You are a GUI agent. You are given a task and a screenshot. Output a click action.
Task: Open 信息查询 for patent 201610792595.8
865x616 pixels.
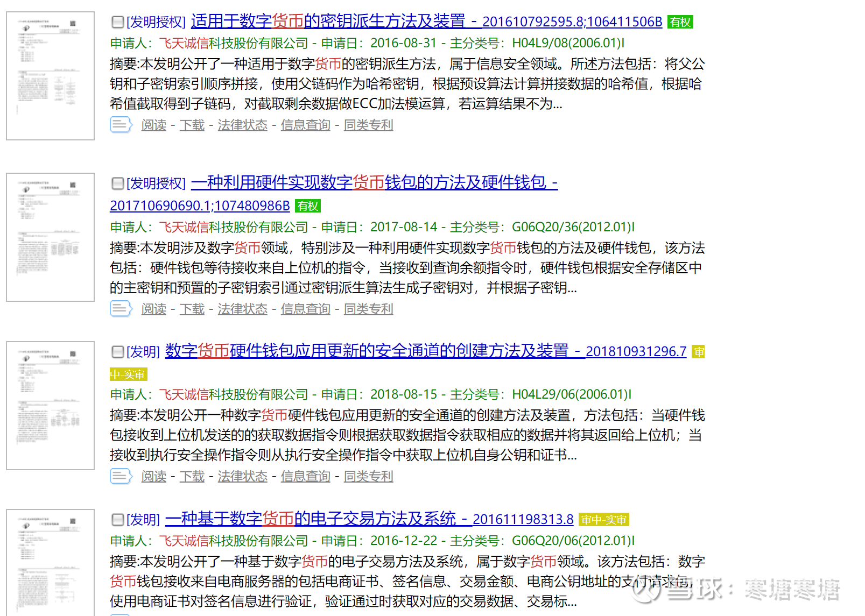tap(306, 125)
